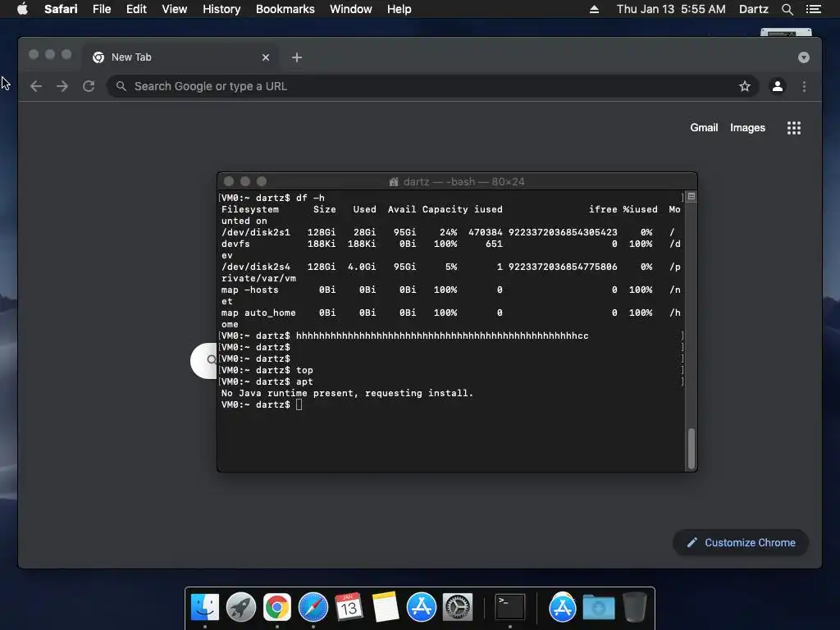Open Spotlight search in menu bar
The width and height of the screenshot is (840, 630).
[787, 9]
